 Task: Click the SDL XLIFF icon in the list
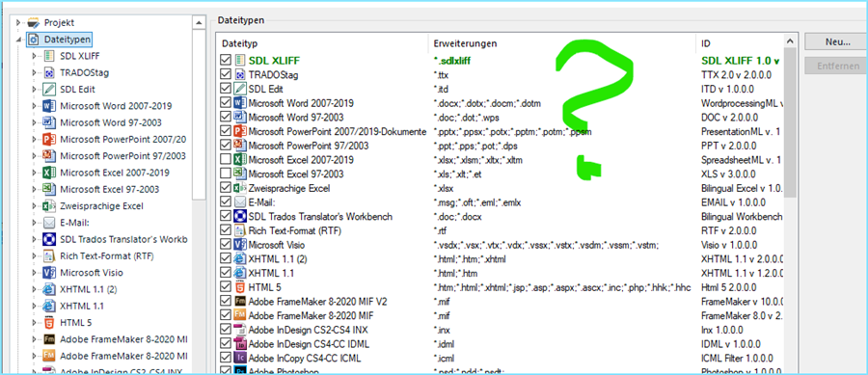[240, 60]
